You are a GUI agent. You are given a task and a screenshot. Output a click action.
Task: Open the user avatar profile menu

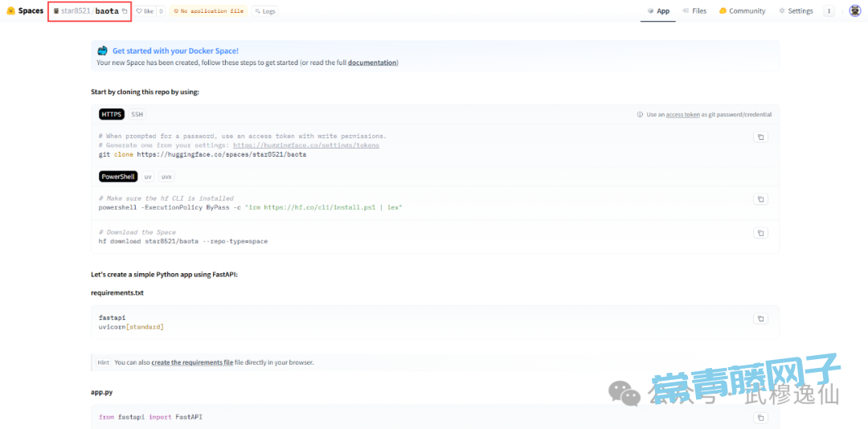[x=854, y=11]
